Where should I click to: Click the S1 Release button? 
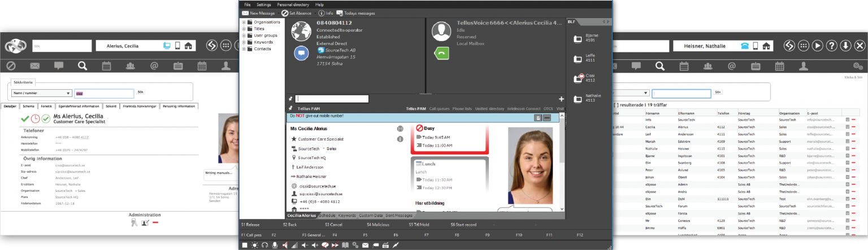(x=250, y=225)
